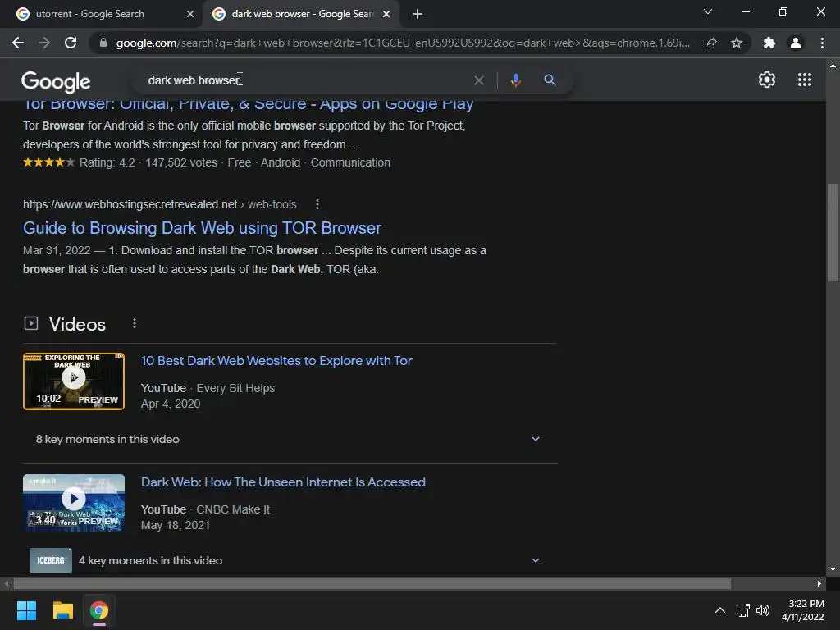Open Chrome's three-dot menu
This screenshot has height=630, width=840.
point(822,43)
